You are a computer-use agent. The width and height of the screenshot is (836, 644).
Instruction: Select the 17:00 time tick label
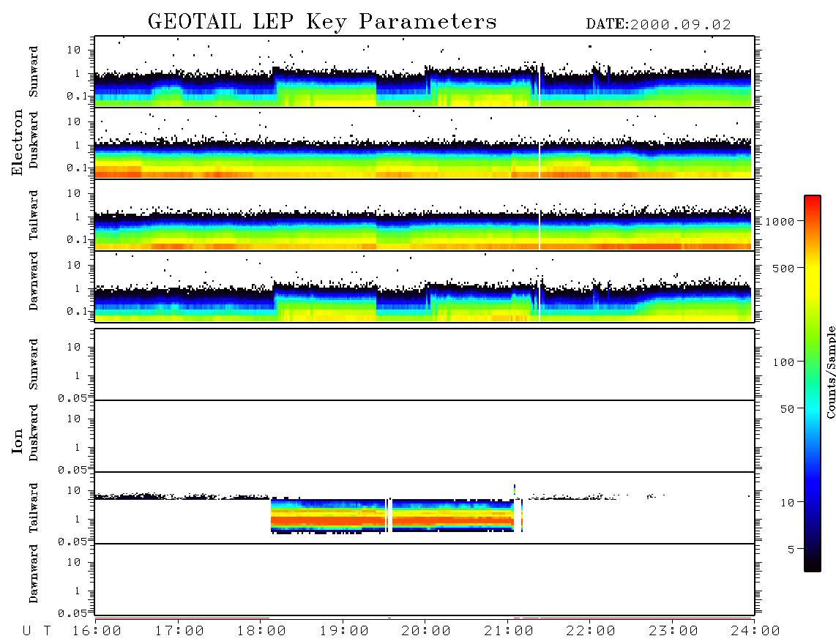(179, 632)
